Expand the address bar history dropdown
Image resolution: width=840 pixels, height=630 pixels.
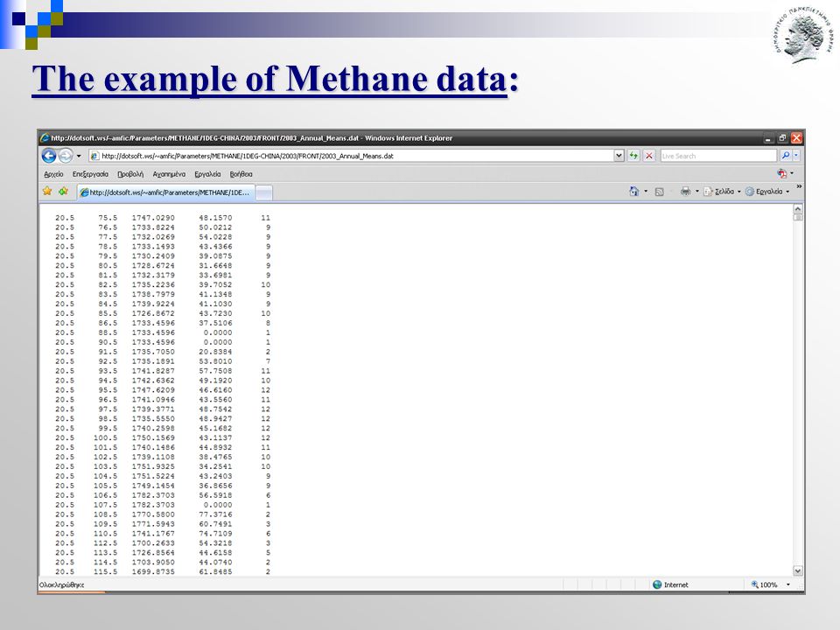[x=619, y=156]
